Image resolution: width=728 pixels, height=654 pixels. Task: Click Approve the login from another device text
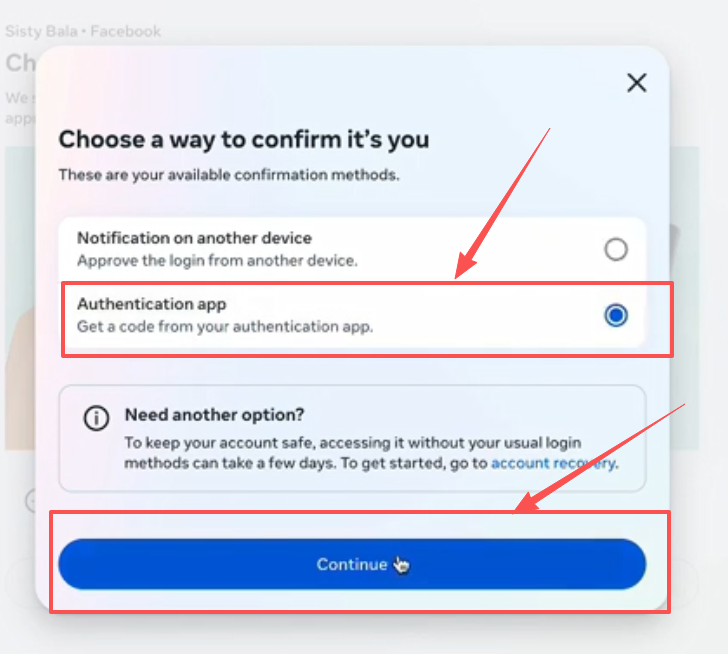[x=217, y=260]
